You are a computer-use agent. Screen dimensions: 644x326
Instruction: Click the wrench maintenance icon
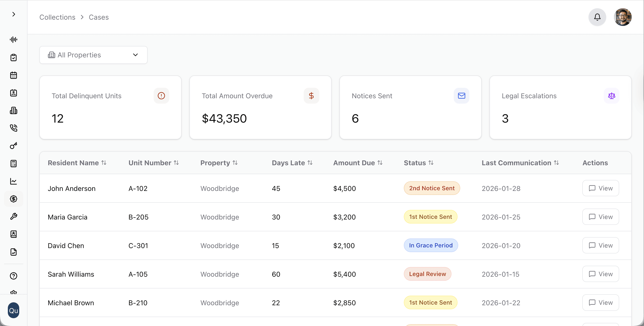(x=13, y=216)
